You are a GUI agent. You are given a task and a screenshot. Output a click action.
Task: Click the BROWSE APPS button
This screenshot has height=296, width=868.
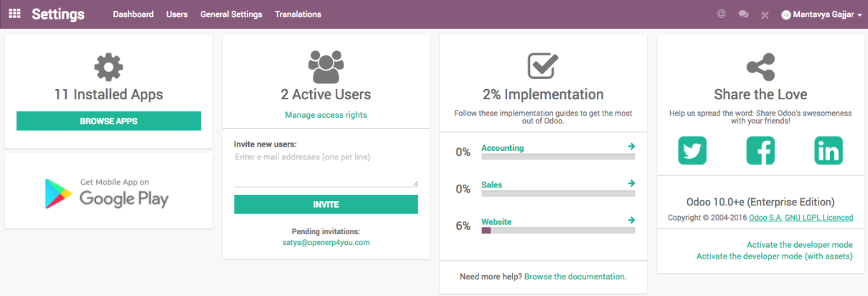108,121
